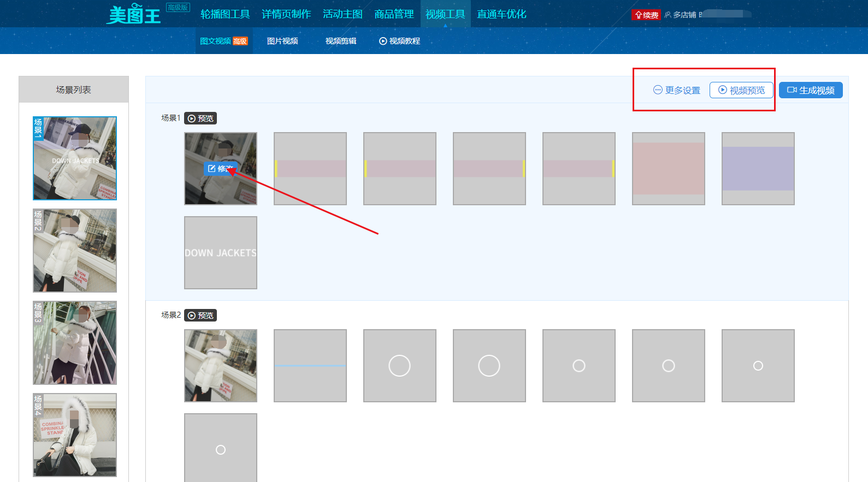
Task: Click the 美图王 logo
Action: 134,15
